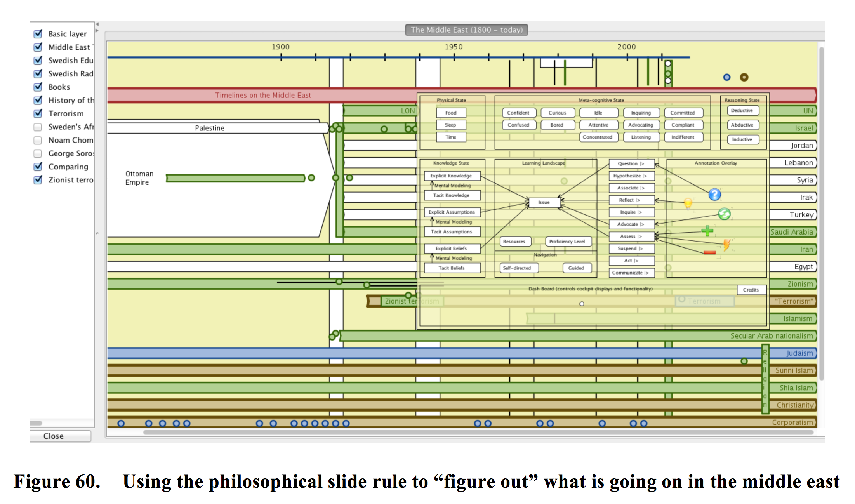
Task: Click the orange lightning bolt annotation icon
Action: (726, 245)
